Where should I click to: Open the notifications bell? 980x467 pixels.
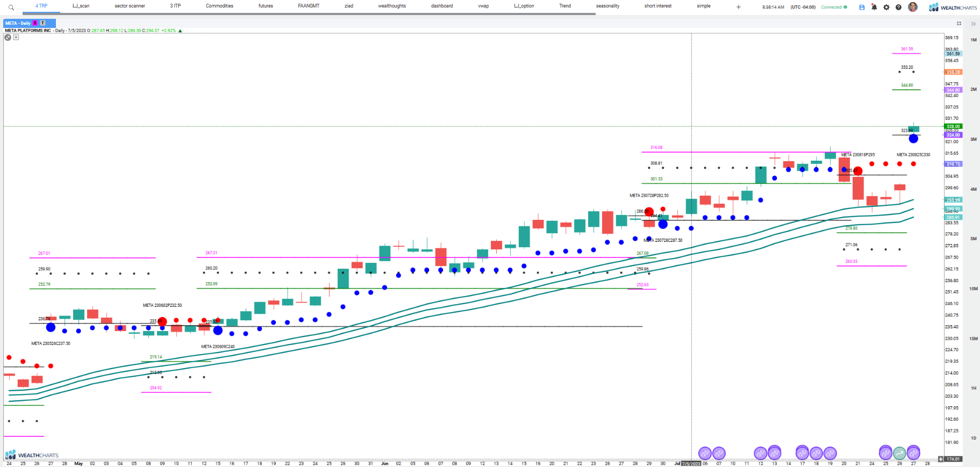(x=874, y=7)
